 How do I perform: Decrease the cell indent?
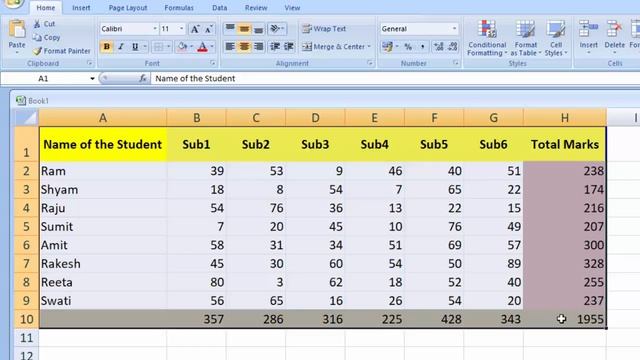coord(275,47)
